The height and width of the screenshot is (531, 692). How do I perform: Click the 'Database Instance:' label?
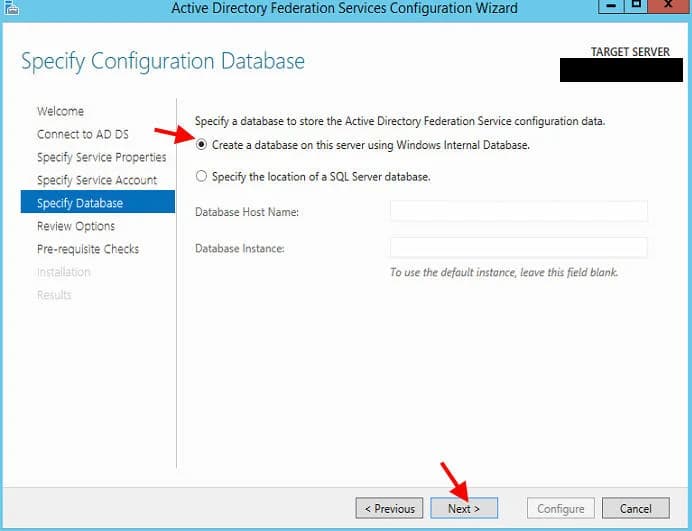click(x=240, y=249)
